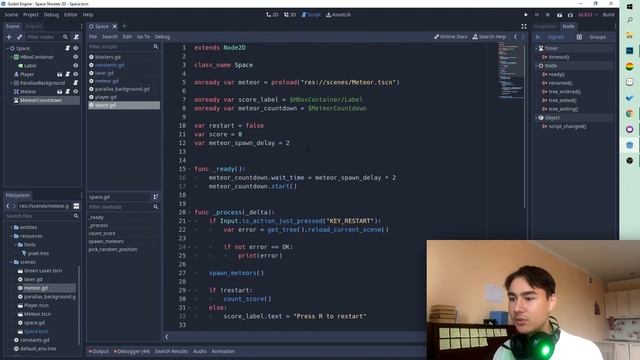The image size is (640, 360).
Task: Click the code minimap
Action: pos(511,71)
